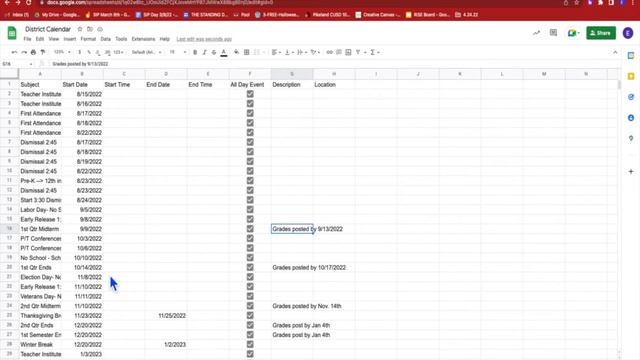
Task: Open the text color picker
Action: pos(224,52)
